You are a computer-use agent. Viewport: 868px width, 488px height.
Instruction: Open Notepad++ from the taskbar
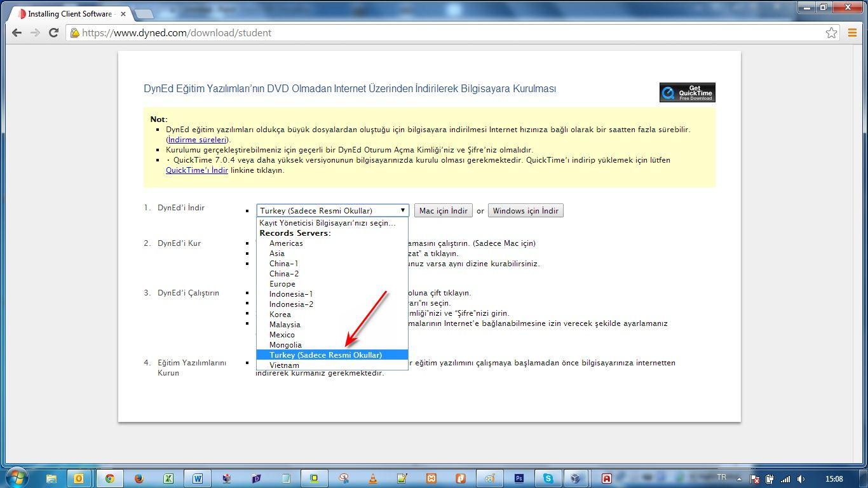402,478
